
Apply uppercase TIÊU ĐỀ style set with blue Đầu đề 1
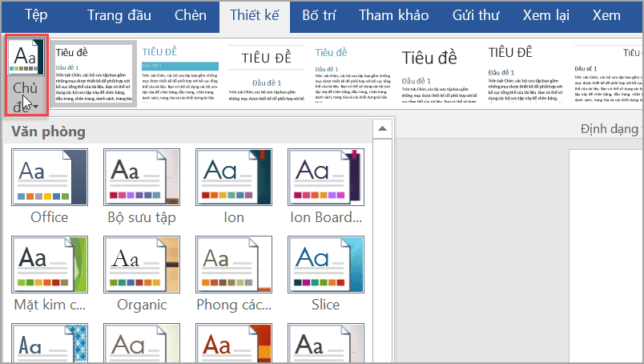(525, 74)
